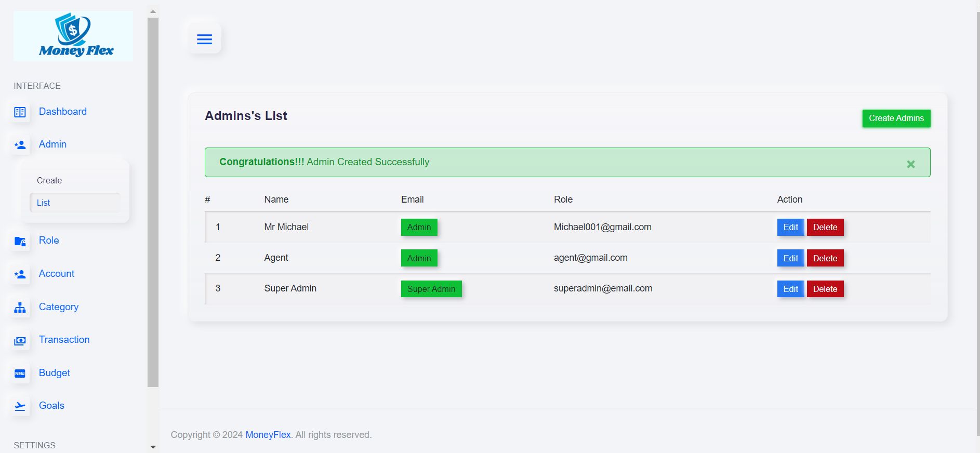Collapse the Admin submenu
980x453 pixels.
[x=52, y=144]
